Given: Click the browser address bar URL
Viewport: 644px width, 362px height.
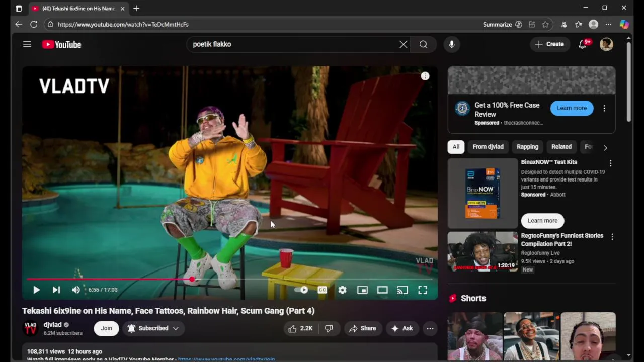Looking at the screenshot, I should [x=123, y=24].
